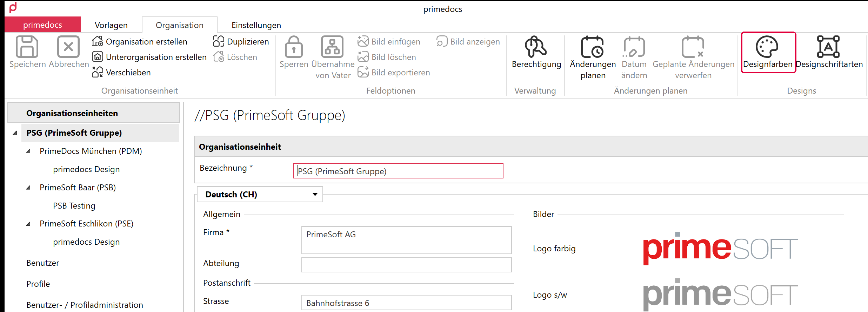Open the Deutsch (CH) language dropdown

coord(260,194)
